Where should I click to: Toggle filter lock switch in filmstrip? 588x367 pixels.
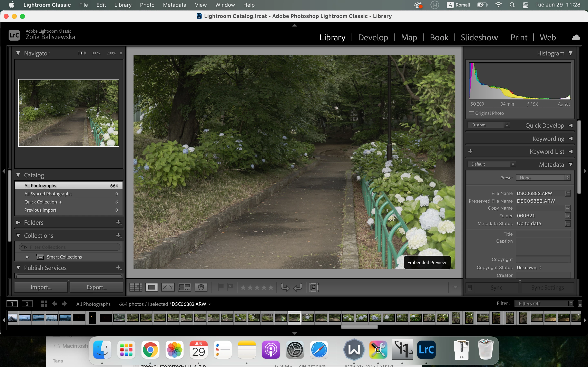click(580, 304)
